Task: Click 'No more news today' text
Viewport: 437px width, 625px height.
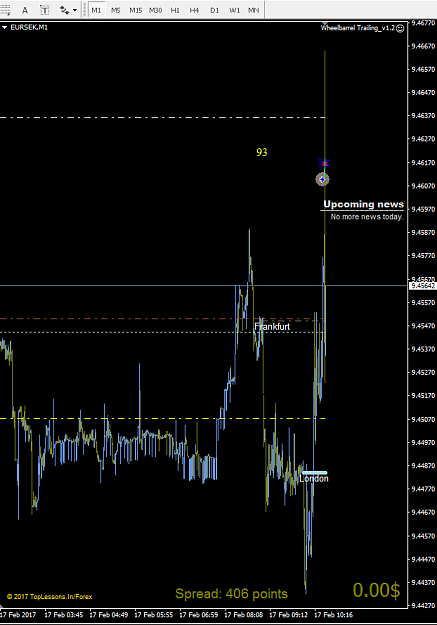Action: tap(367, 217)
